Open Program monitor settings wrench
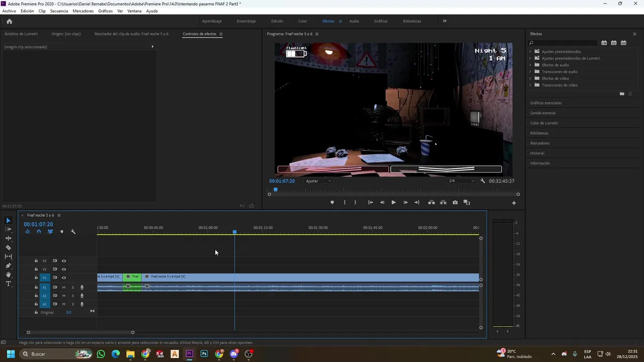 click(482, 181)
